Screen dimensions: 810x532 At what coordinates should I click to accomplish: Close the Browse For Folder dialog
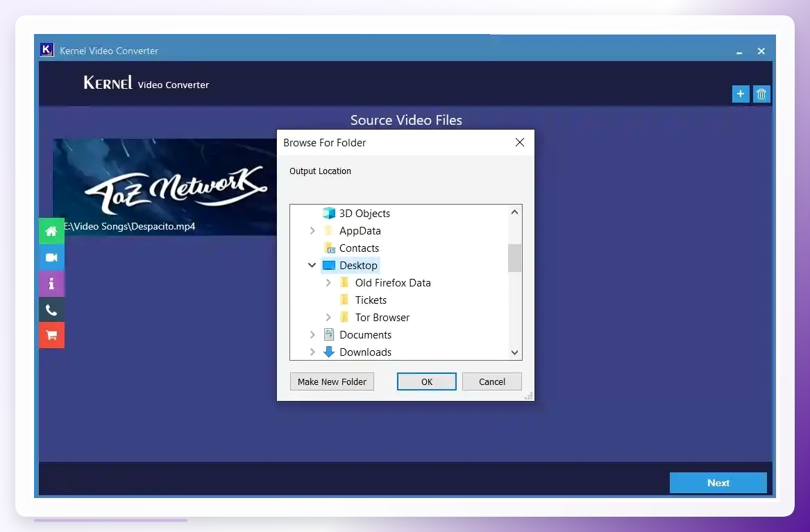(x=520, y=142)
